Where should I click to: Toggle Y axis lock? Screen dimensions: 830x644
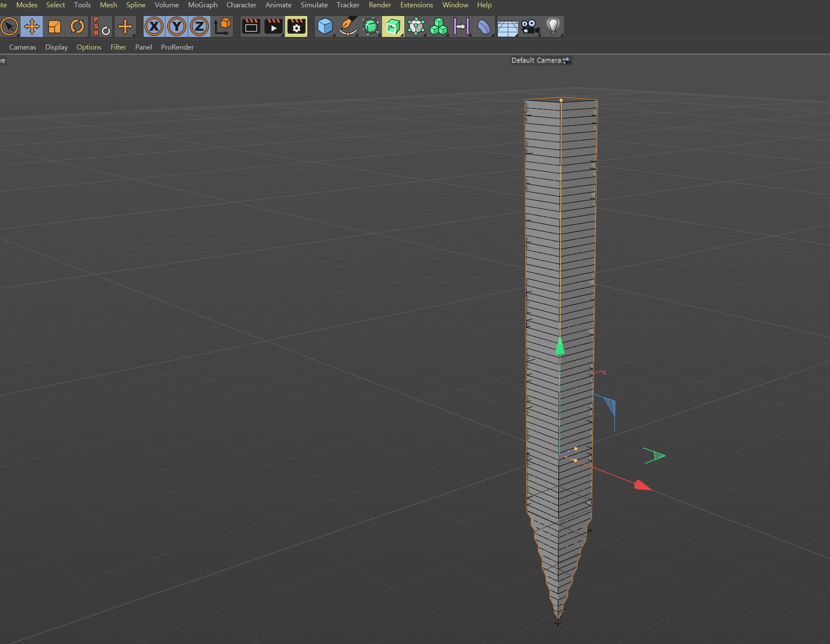(177, 27)
